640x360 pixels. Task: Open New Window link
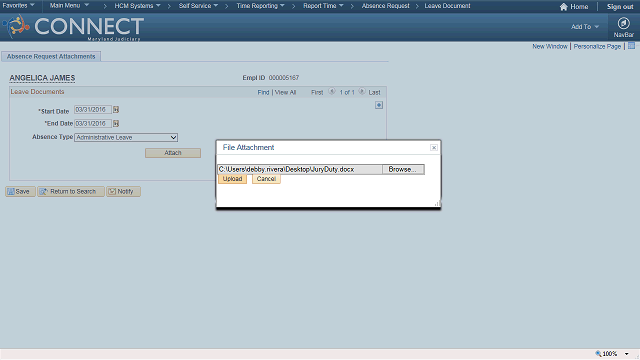coord(549,47)
